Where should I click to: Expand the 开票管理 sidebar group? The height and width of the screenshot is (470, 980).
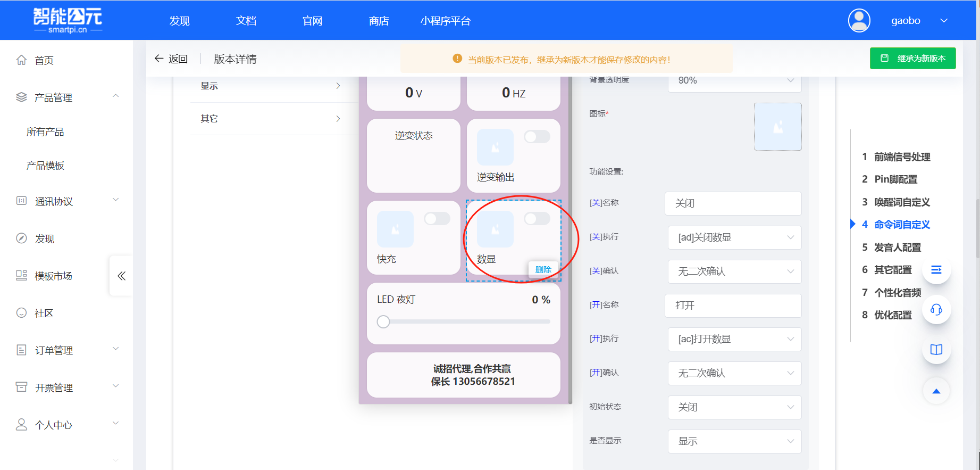(115, 386)
